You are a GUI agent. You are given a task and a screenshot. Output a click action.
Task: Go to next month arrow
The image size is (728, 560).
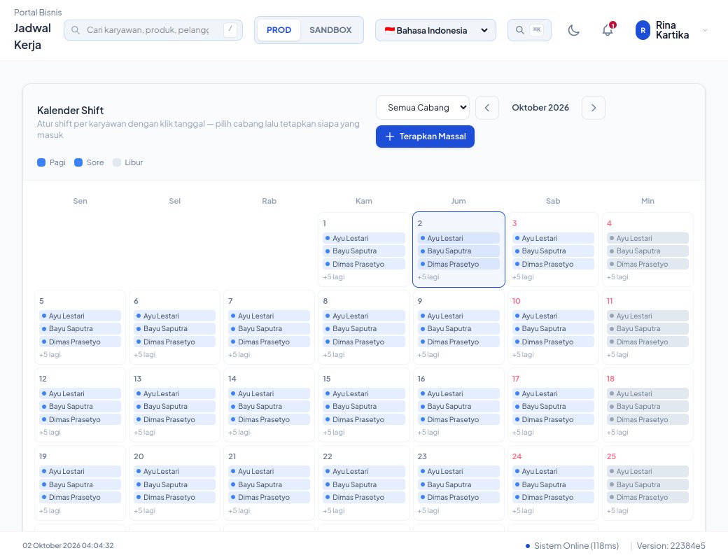(x=594, y=108)
